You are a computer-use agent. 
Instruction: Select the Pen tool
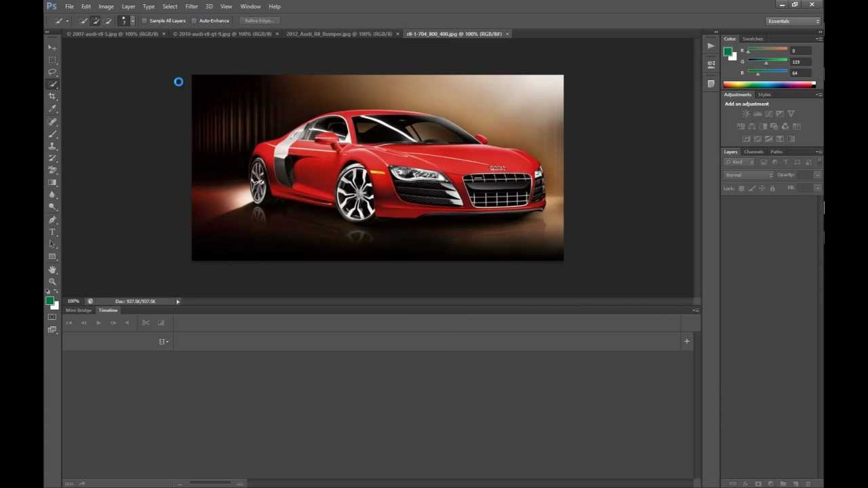click(x=52, y=220)
